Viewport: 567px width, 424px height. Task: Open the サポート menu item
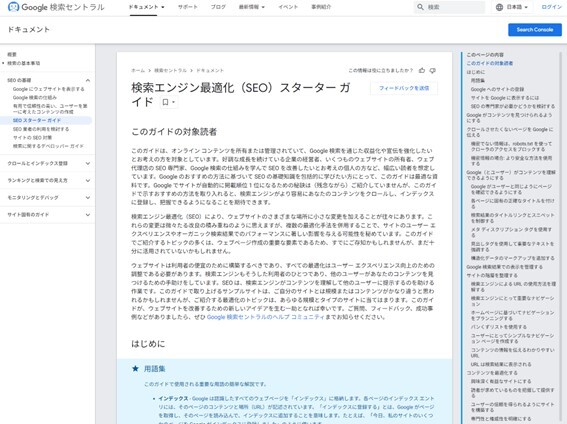[188, 7]
